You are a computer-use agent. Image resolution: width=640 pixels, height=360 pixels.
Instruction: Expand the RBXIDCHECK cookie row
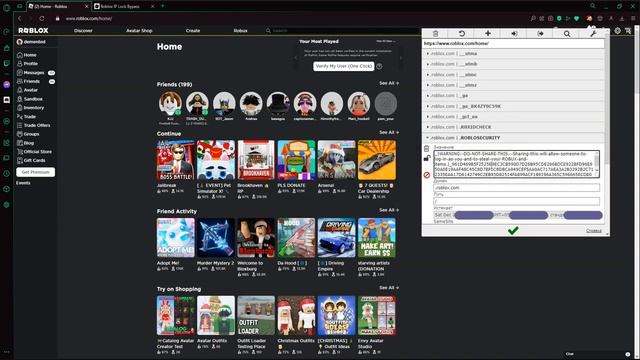513,127
